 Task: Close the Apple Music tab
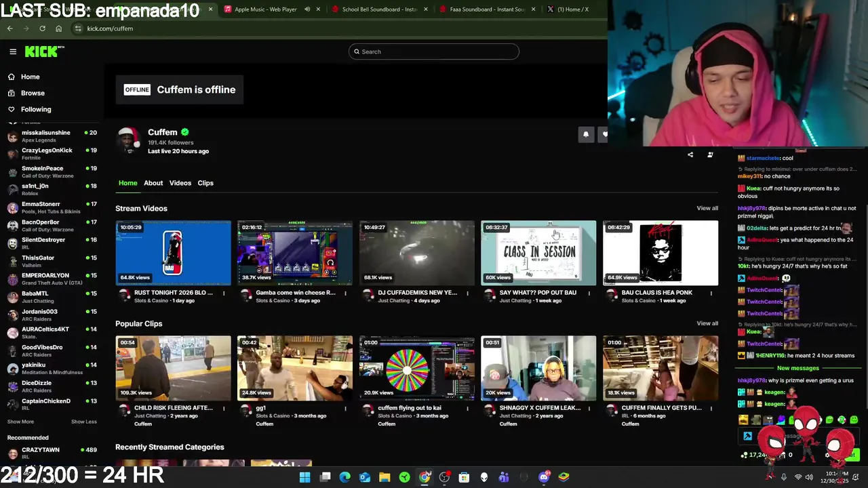[x=319, y=9]
